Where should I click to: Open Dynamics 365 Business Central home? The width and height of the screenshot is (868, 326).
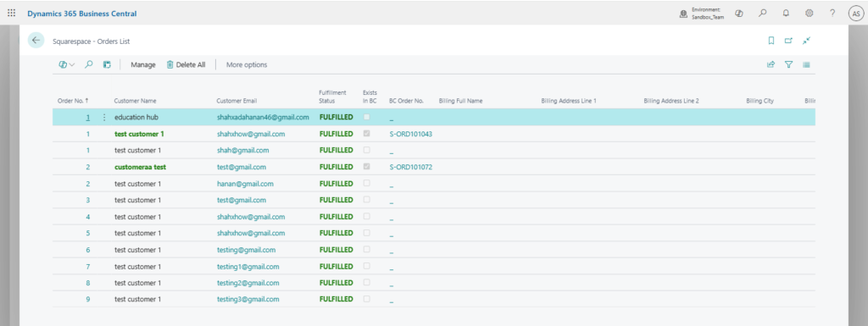tap(82, 14)
